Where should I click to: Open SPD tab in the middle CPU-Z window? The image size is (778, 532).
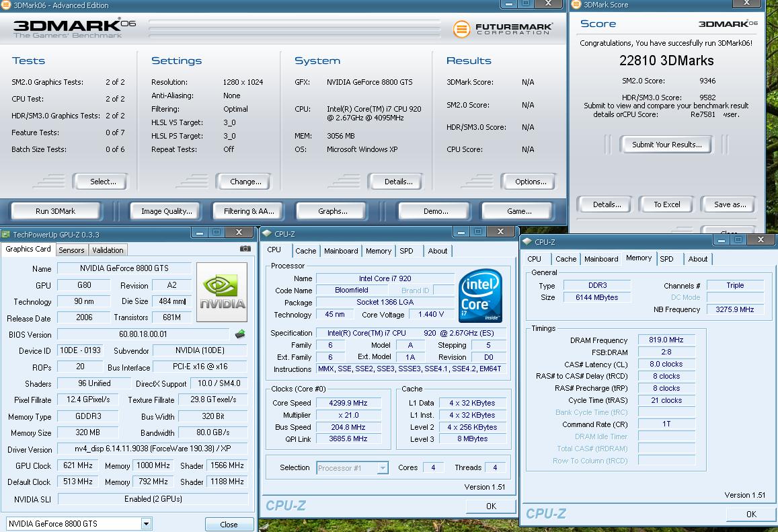coord(406,251)
